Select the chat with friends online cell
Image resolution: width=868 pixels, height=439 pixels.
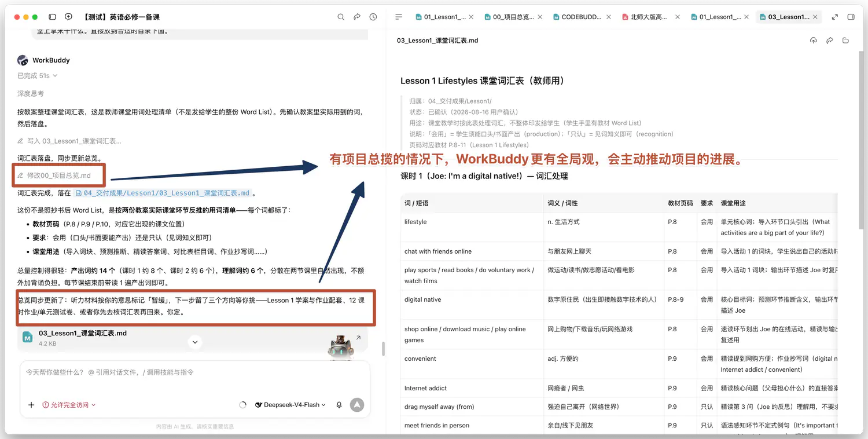pos(472,251)
